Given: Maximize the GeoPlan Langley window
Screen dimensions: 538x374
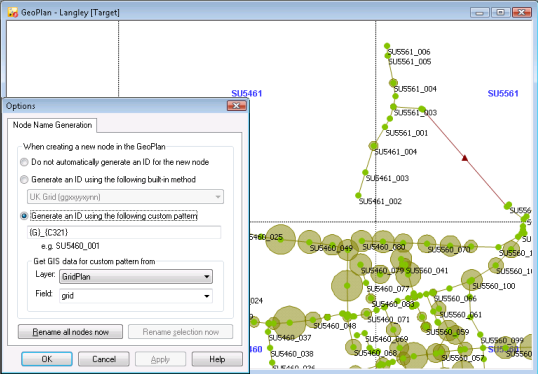Looking at the screenshot, I should (501, 13).
